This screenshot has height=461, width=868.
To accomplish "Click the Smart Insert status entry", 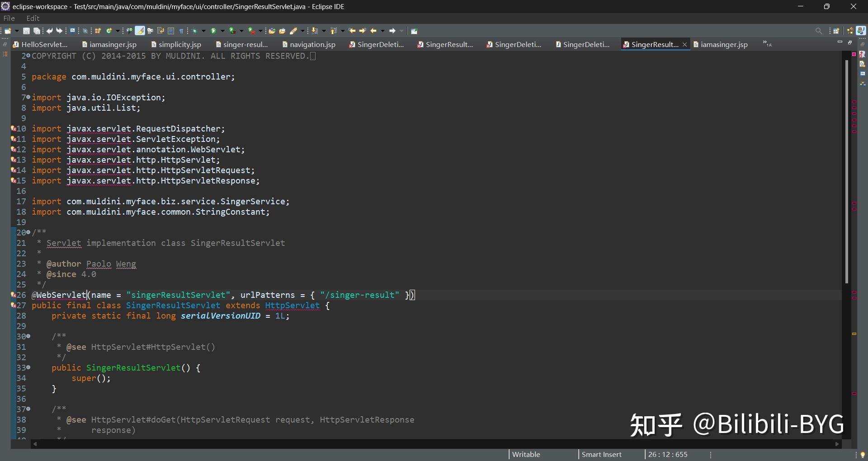I will 601,454.
